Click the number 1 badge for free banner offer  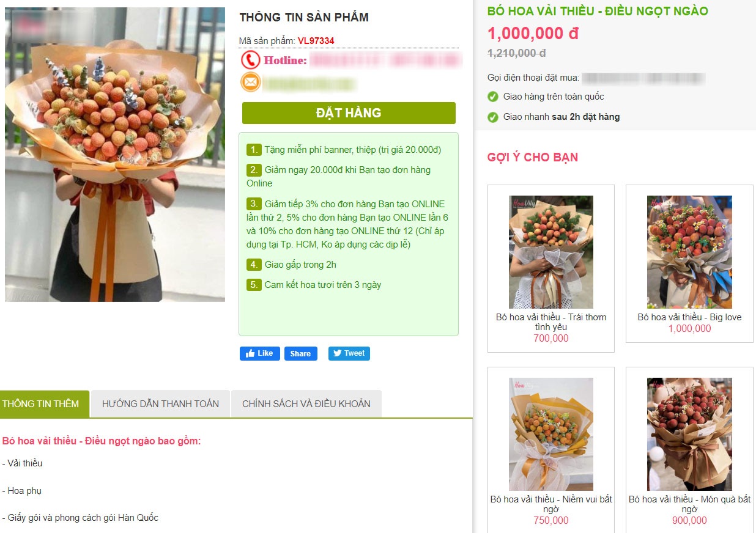point(254,150)
